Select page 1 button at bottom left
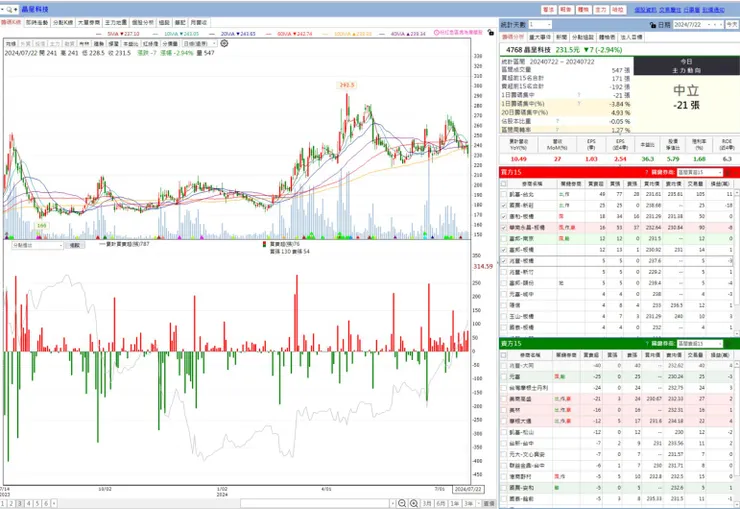 tap(3, 503)
